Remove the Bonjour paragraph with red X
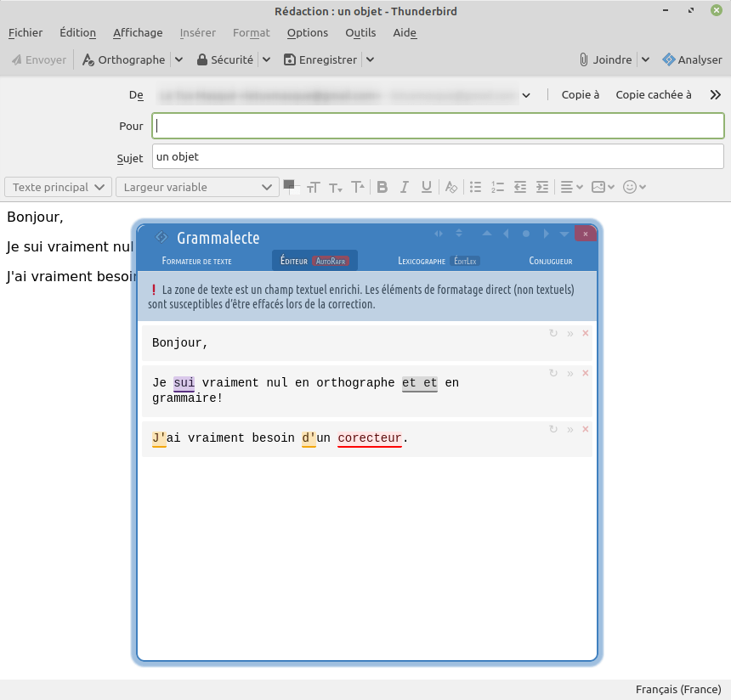731x700 pixels. (x=586, y=333)
